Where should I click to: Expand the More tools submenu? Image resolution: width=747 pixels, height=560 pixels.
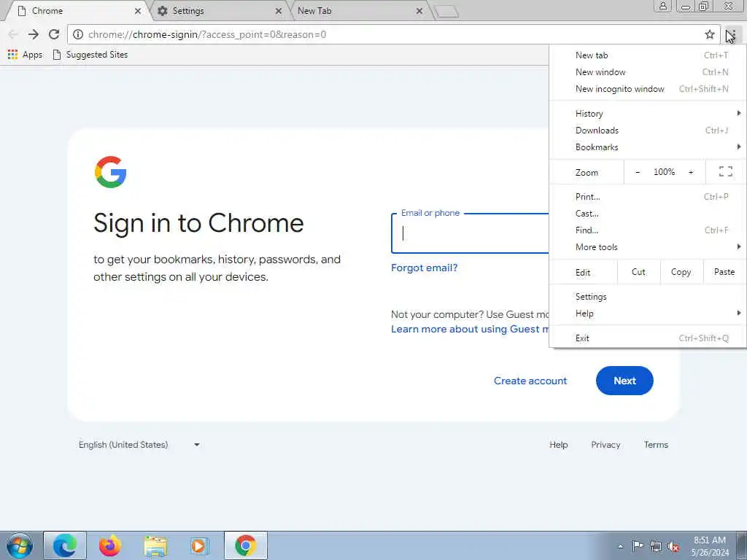[x=648, y=246]
